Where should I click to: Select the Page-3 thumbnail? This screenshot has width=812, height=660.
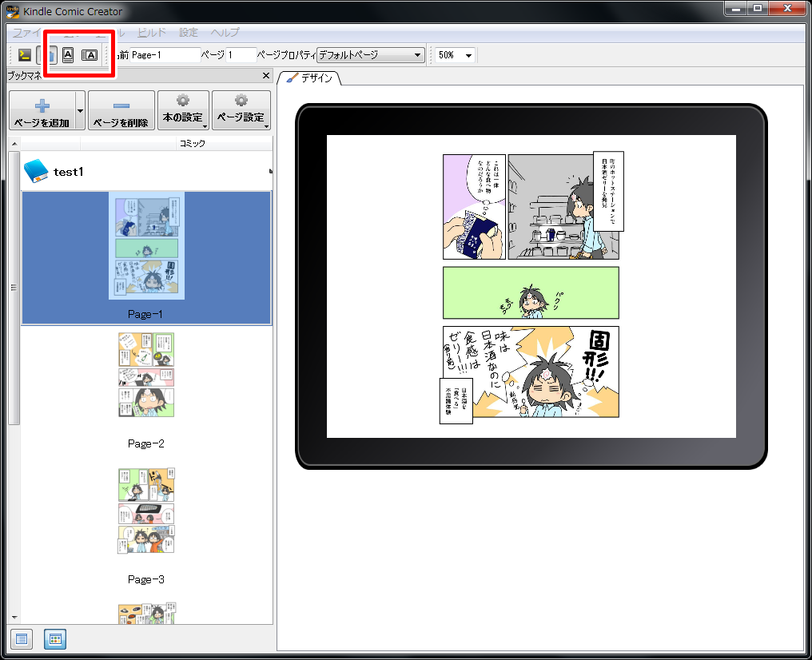pos(146,511)
